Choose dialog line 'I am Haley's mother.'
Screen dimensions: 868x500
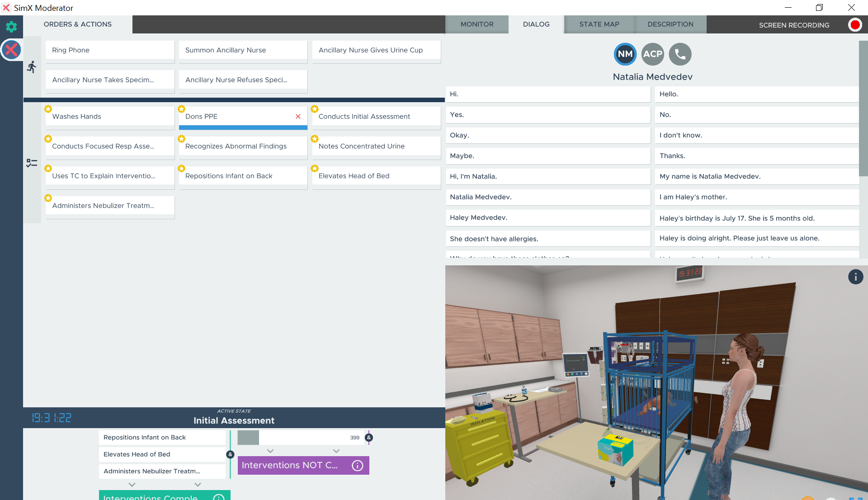coord(756,197)
